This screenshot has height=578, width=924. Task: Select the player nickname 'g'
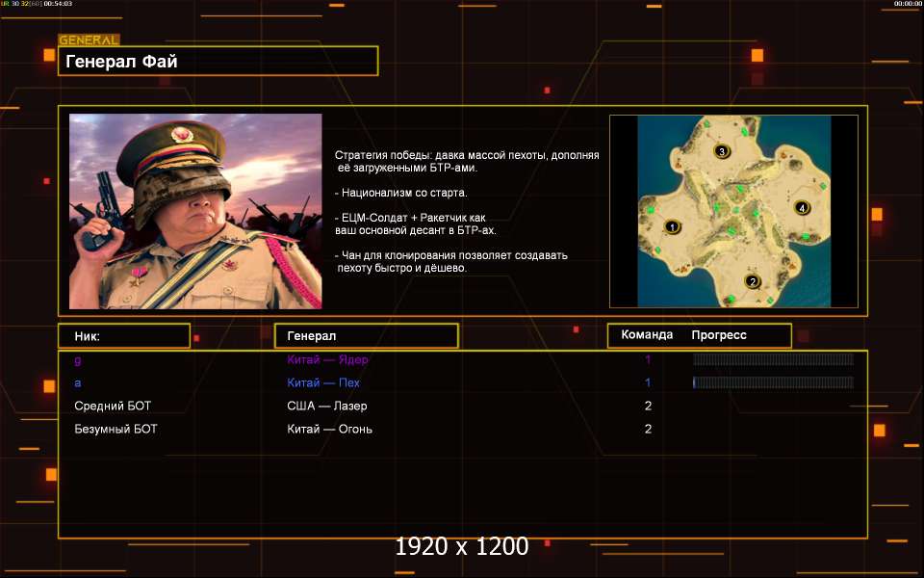pyautogui.click(x=78, y=359)
